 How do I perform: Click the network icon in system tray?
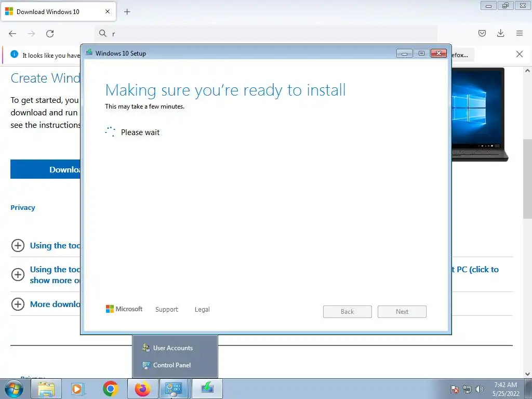(x=467, y=389)
